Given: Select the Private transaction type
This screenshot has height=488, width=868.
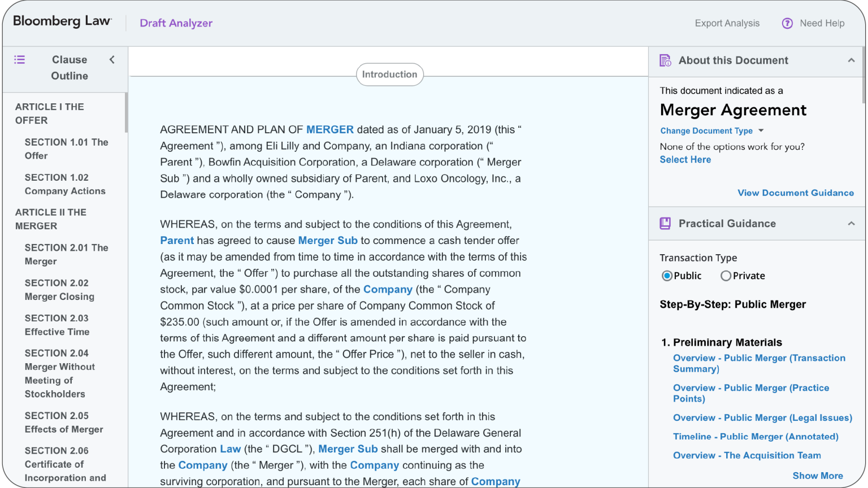Looking at the screenshot, I should coord(726,276).
